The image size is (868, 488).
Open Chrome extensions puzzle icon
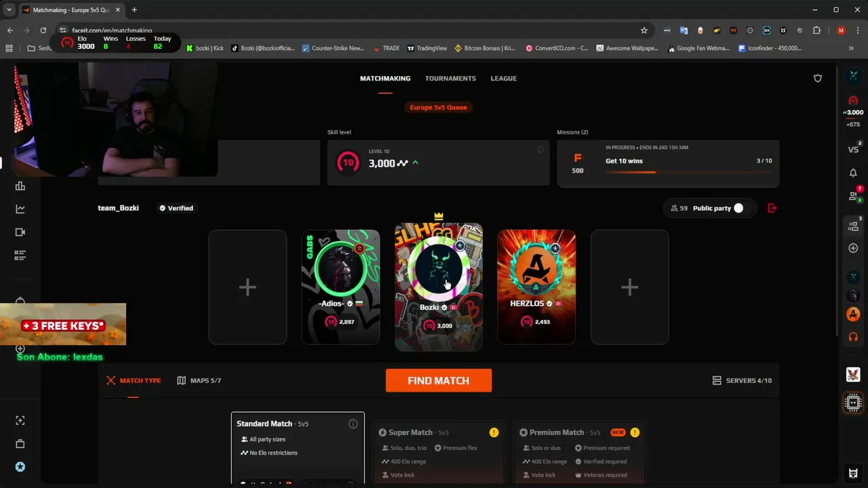(816, 30)
